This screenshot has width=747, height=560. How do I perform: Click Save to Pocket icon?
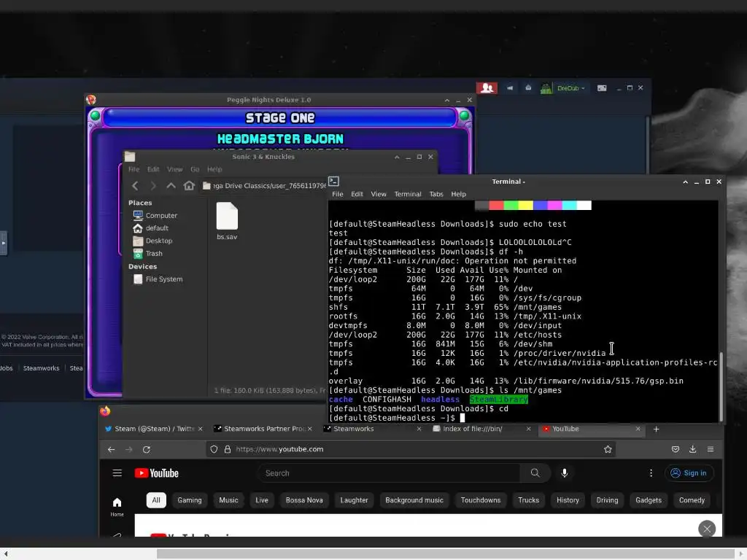tap(676, 449)
